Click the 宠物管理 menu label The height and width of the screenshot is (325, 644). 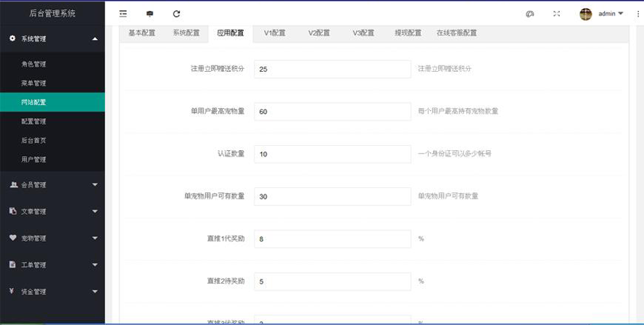point(33,238)
